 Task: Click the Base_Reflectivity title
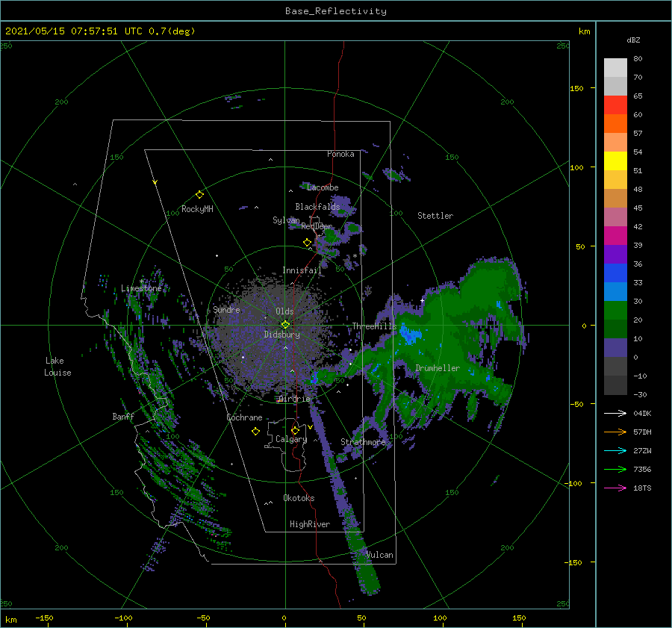click(336, 11)
